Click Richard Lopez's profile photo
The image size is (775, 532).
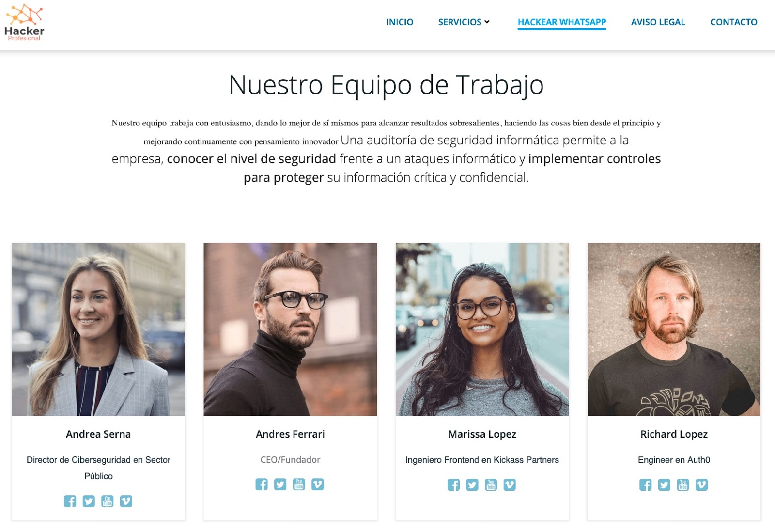(674, 329)
